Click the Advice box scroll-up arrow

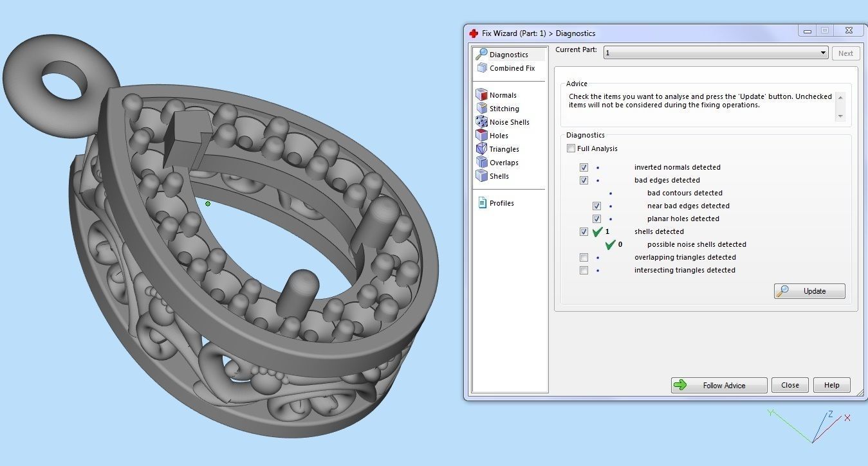coord(840,97)
